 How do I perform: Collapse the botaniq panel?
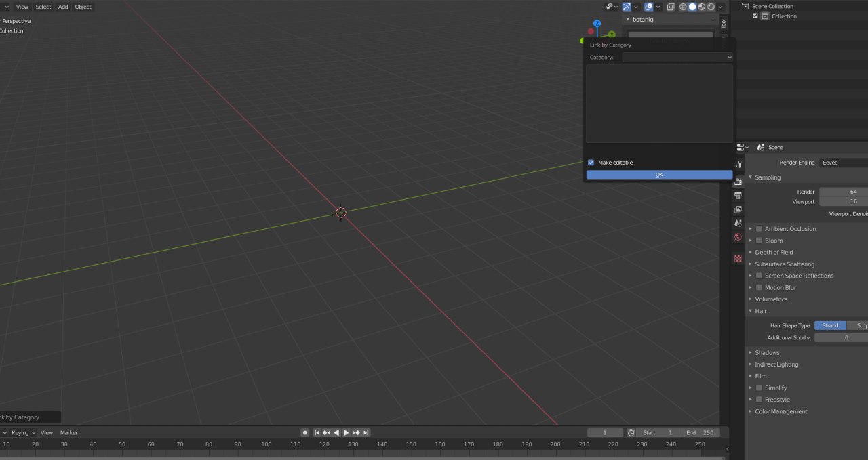pyautogui.click(x=628, y=20)
